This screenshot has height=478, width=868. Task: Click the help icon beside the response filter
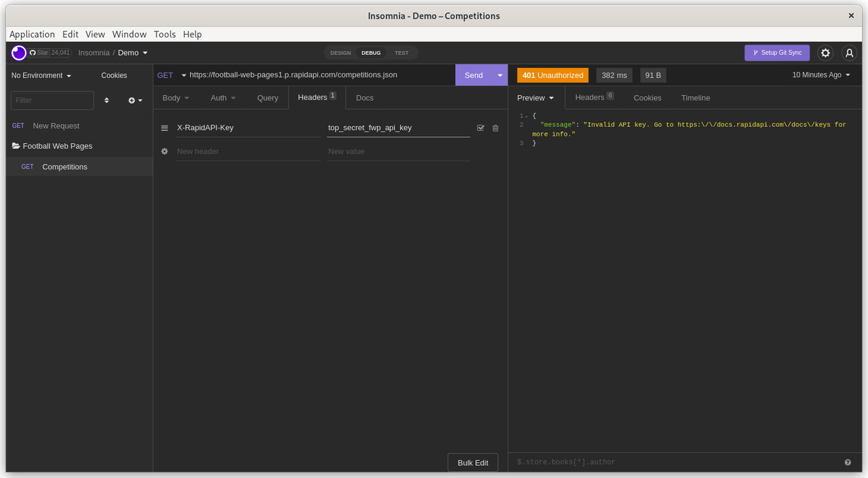[847, 462]
